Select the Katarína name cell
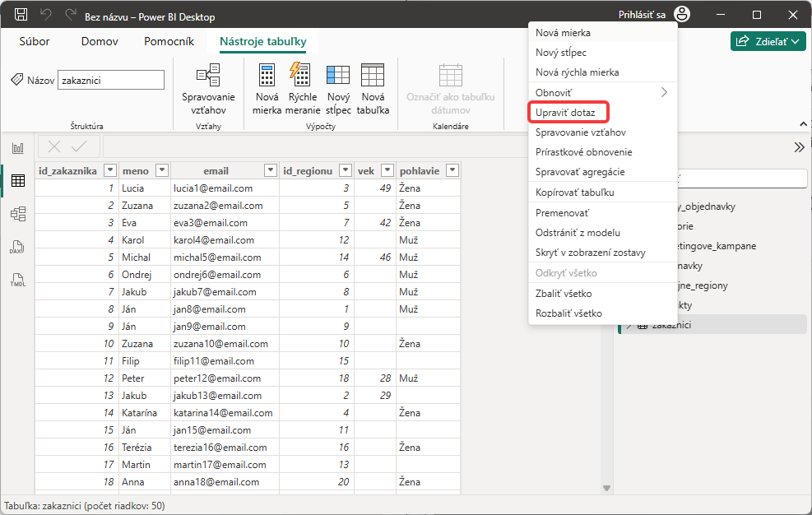The width and height of the screenshot is (812, 515). 145,413
